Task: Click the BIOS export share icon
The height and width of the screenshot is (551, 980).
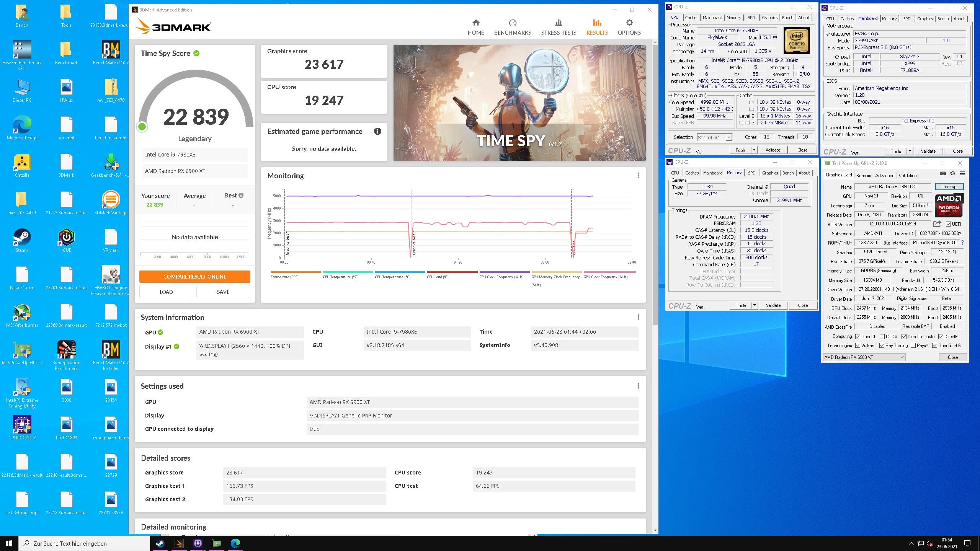Action: coord(937,224)
